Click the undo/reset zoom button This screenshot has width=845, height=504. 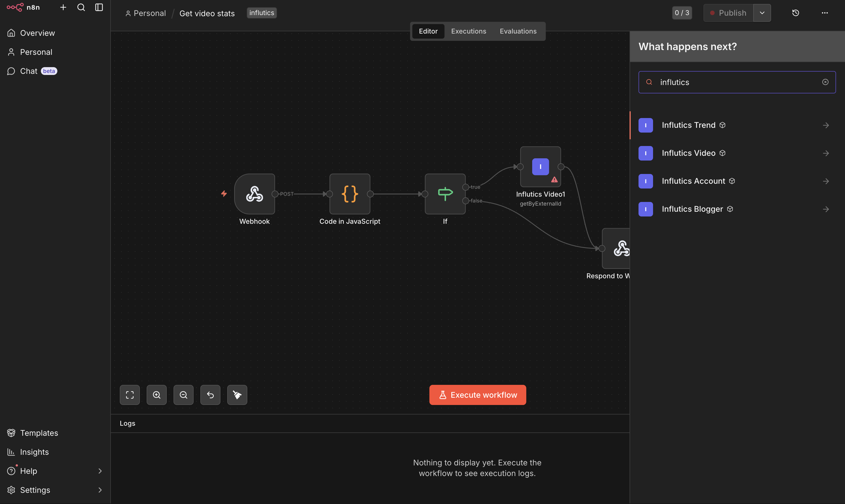210,395
